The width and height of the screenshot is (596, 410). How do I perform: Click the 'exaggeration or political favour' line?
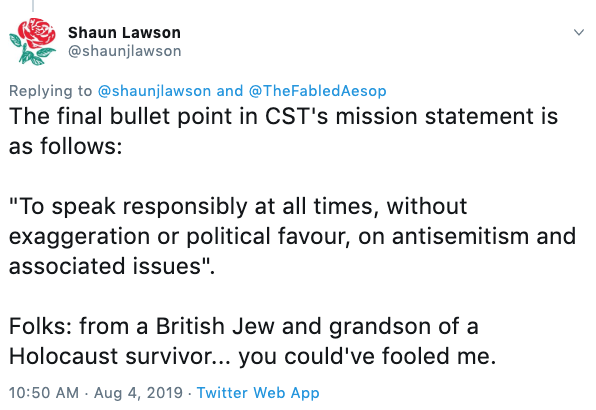tap(292, 236)
